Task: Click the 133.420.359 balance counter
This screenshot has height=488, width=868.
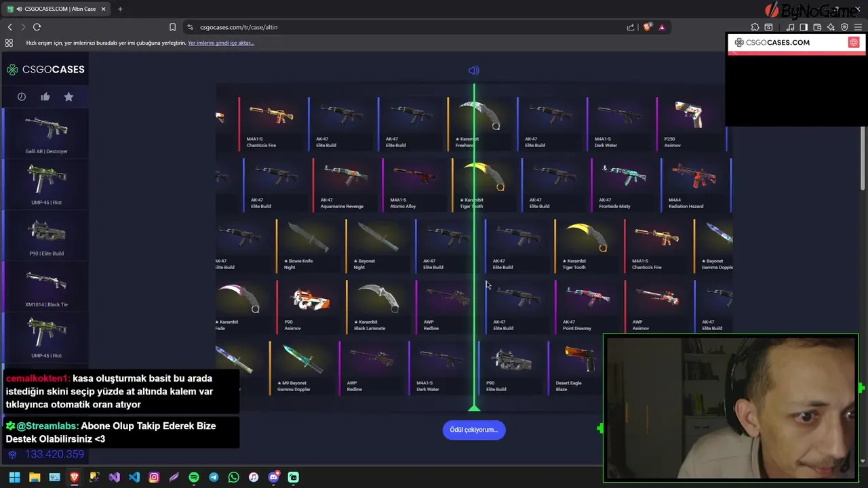Action: (54, 455)
